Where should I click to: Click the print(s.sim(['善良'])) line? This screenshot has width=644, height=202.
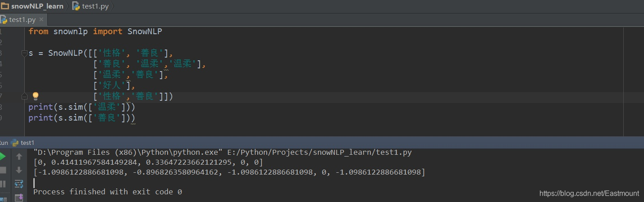(x=82, y=118)
